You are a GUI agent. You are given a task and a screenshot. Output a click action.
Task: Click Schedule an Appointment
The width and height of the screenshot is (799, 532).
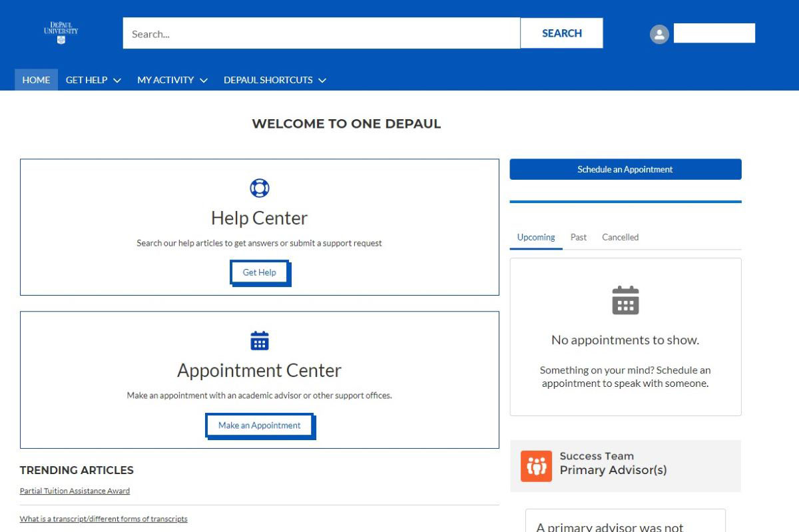[x=625, y=169]
